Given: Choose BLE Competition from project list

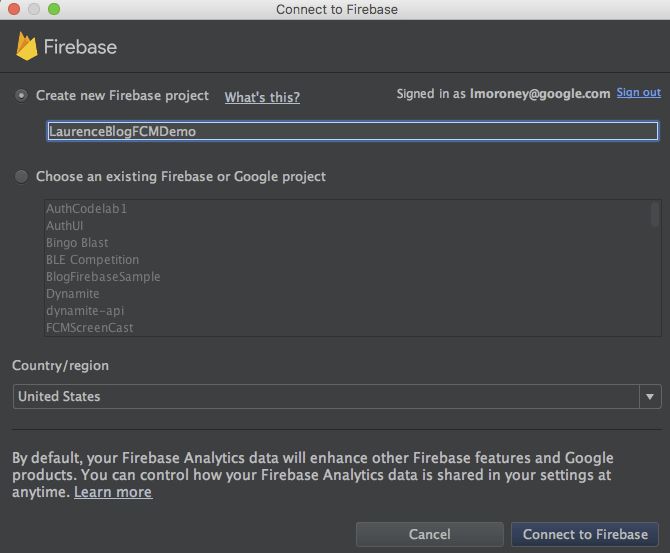Looking at the screenshot, I should tap(92, 260).
